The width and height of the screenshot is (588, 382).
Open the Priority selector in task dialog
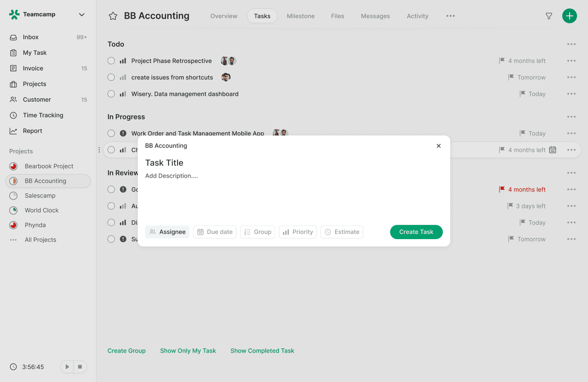(x=298, y=232)
